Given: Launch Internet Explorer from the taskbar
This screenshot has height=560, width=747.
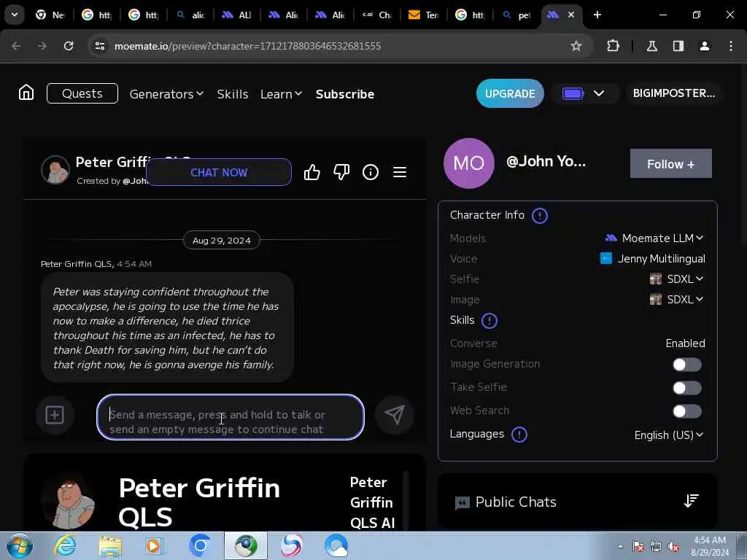Looking at the screenshot, I should (x=64, y=545).
